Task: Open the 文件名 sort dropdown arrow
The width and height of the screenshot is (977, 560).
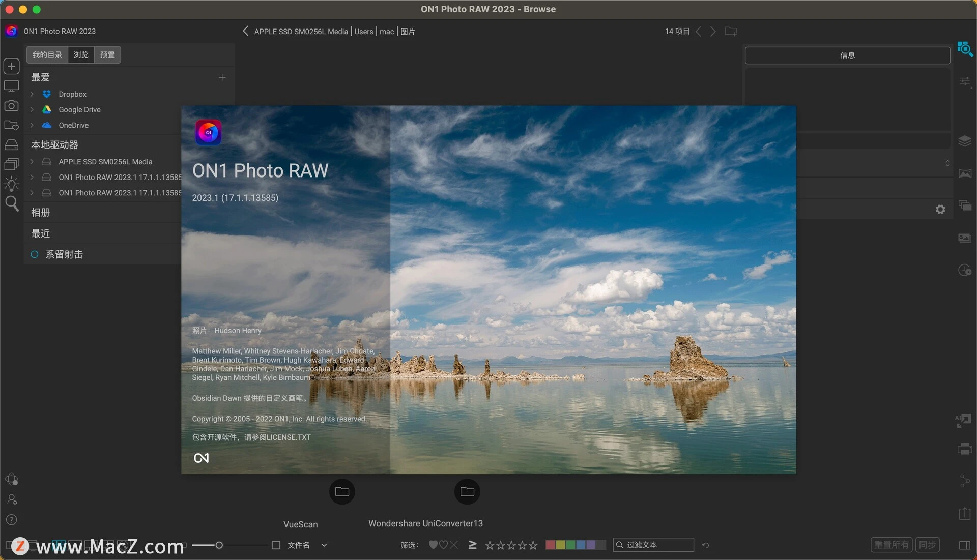Action: (324, 545)
